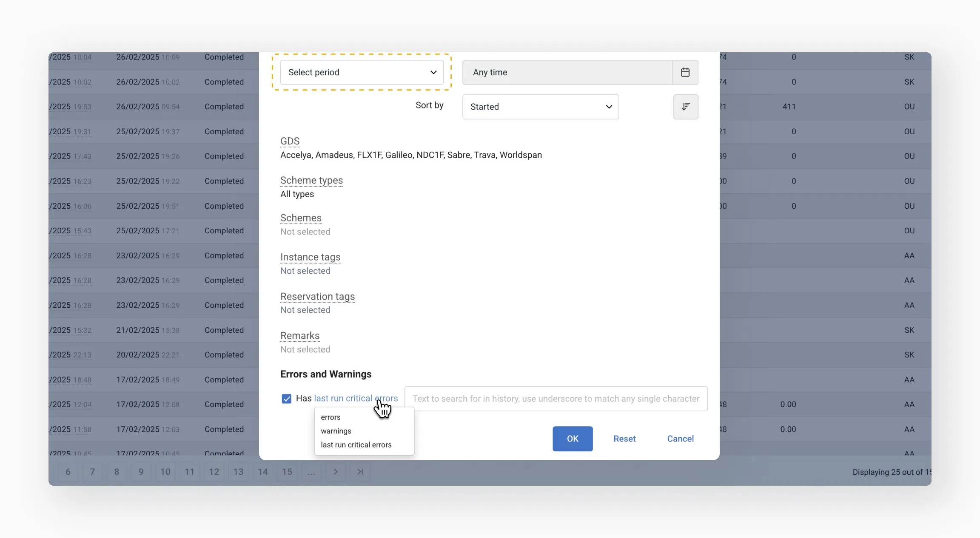Click the history text search field
The width and height of the screenshot is (980, 538).
point(556,399)
